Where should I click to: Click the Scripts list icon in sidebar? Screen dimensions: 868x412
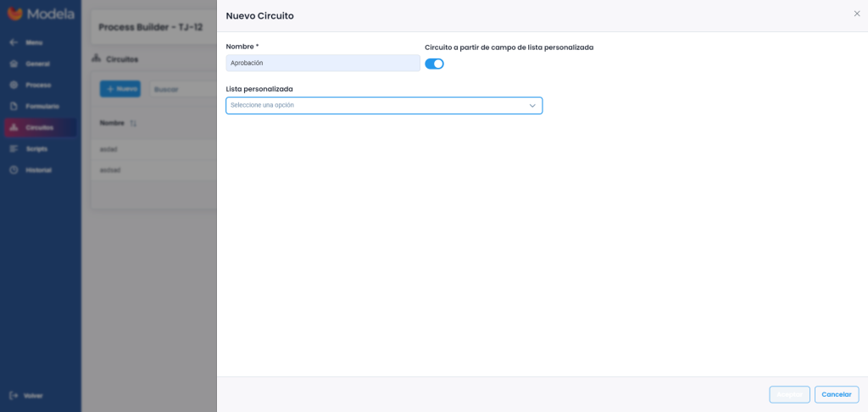click(14, 148)
